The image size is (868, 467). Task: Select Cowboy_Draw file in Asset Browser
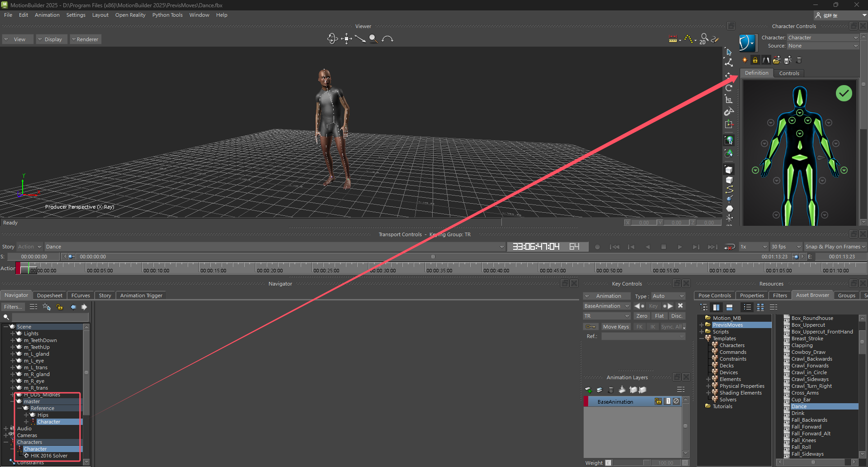[x=808, y=352]
